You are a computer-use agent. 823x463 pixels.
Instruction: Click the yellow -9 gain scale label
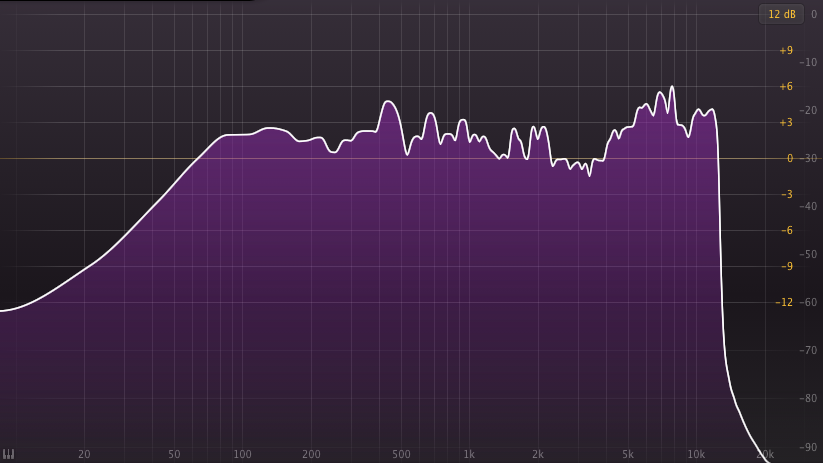click(786, 267)
